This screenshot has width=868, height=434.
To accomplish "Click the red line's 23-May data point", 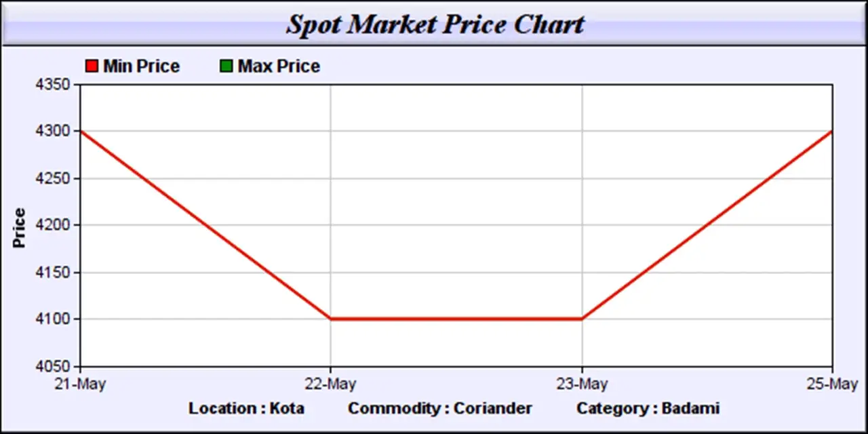I will click(x=582, y=319).
